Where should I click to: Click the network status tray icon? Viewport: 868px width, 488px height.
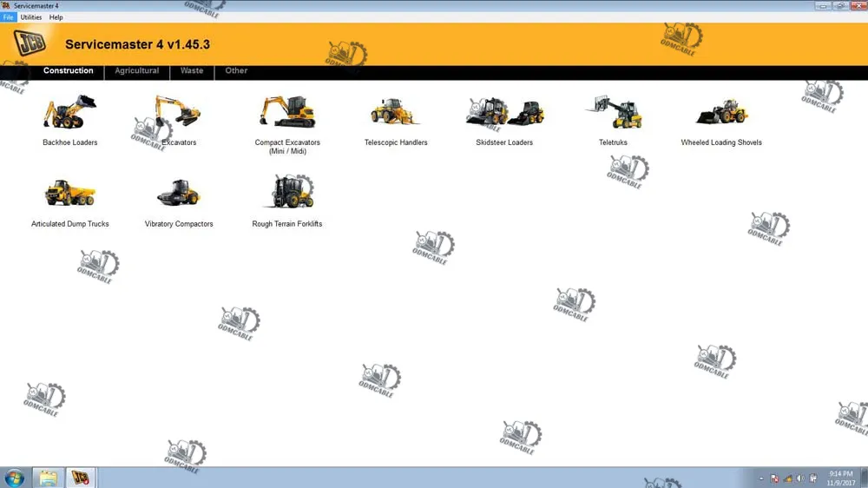point(788,478)
